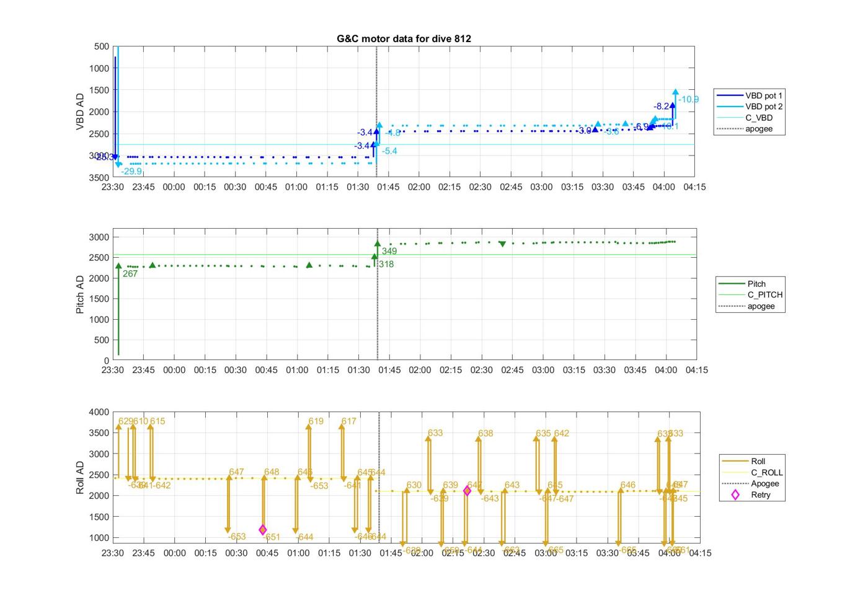
Task: Click the '642' roll data label
Action: tap(562, 434)
